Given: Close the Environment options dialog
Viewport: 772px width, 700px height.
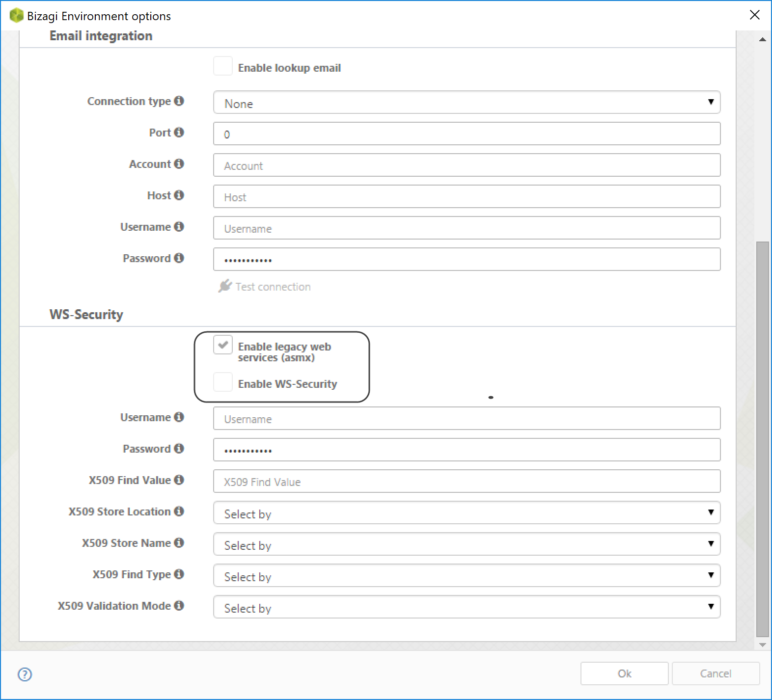Looking at the screenshot, I should 755,15.
